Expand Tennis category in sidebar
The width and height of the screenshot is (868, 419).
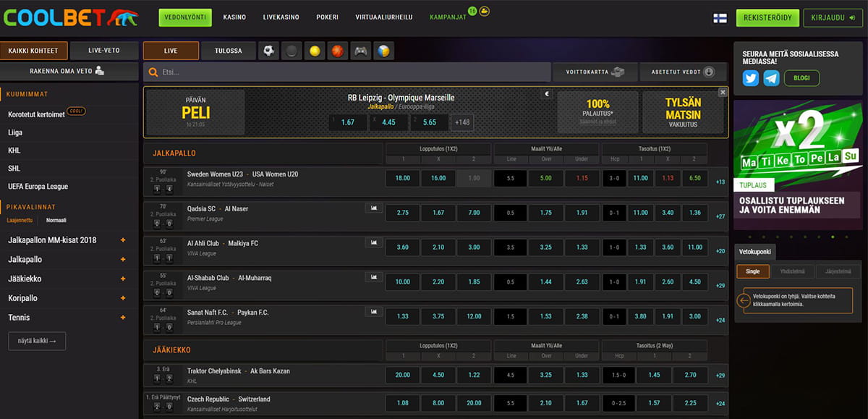point(123,318)
